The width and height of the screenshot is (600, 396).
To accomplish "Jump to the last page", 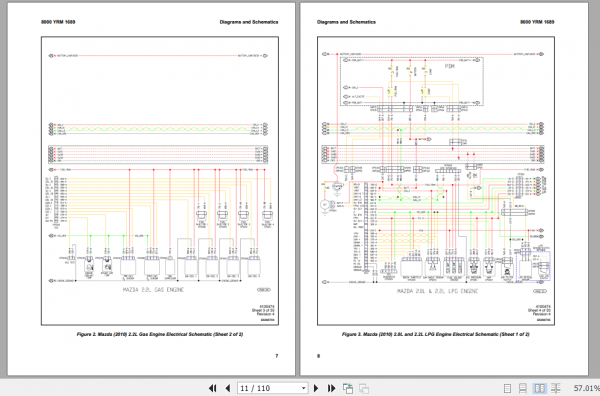I will click(x=331, y=388).
